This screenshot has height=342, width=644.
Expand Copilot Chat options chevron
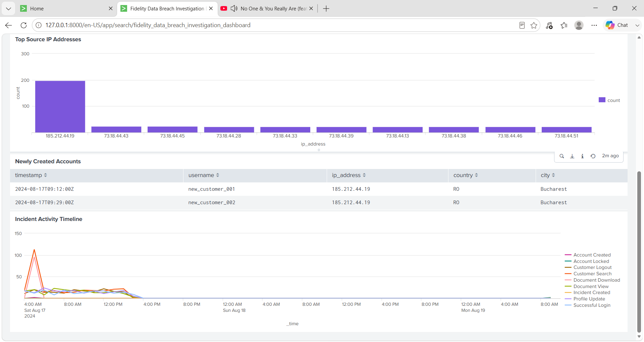637,25
